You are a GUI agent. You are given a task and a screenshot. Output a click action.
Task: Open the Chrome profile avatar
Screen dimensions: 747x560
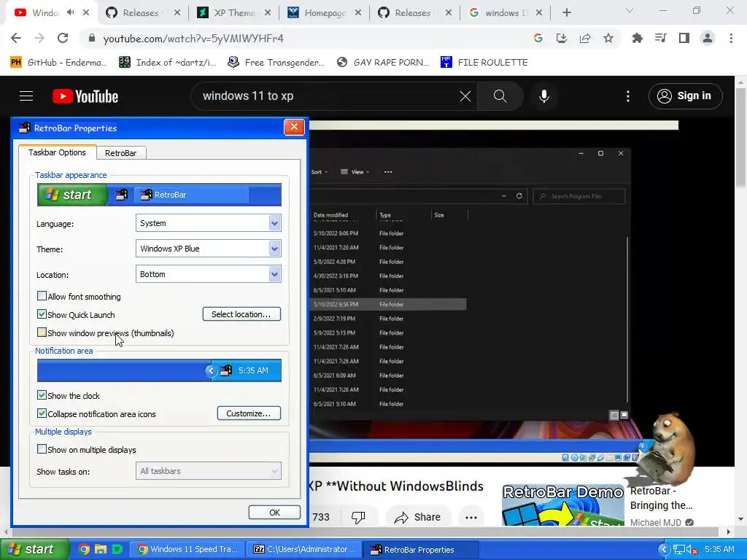point(708,38)
